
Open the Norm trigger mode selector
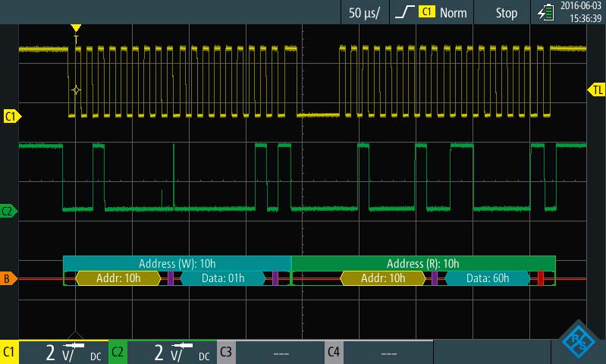pos(453,13)
